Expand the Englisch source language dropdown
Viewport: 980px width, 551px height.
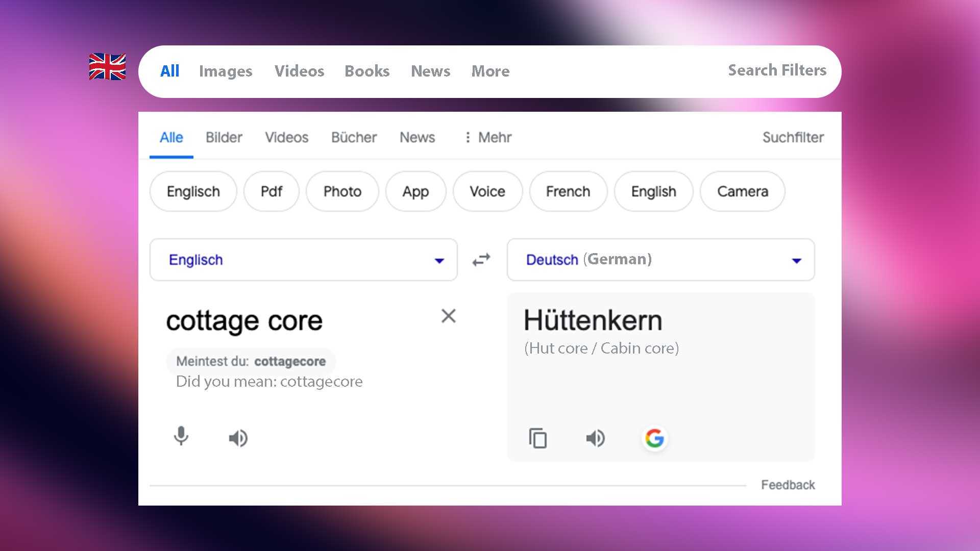pyautogui.click(x=438, y=261)
